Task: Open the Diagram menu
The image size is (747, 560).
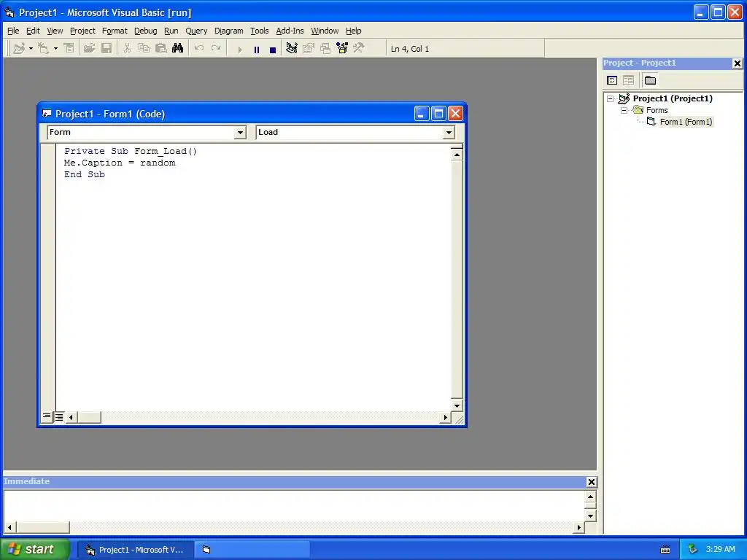Action: [228, 31]
